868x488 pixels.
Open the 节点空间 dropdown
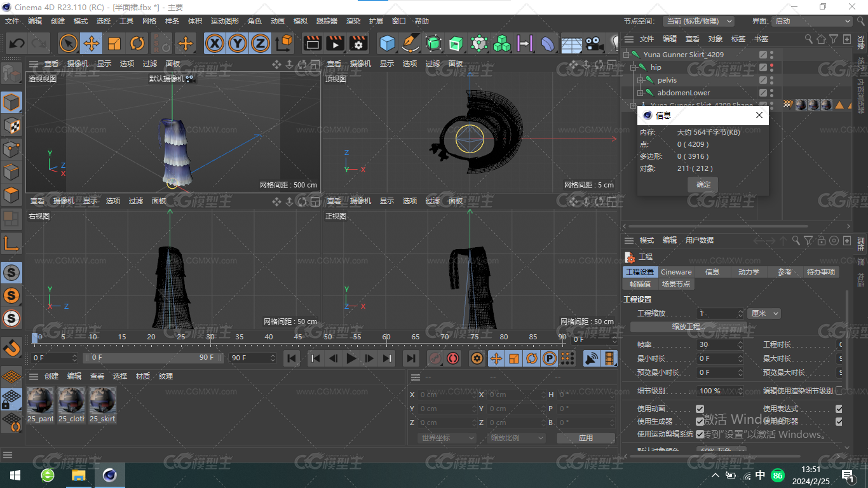[x=698, y=21]
